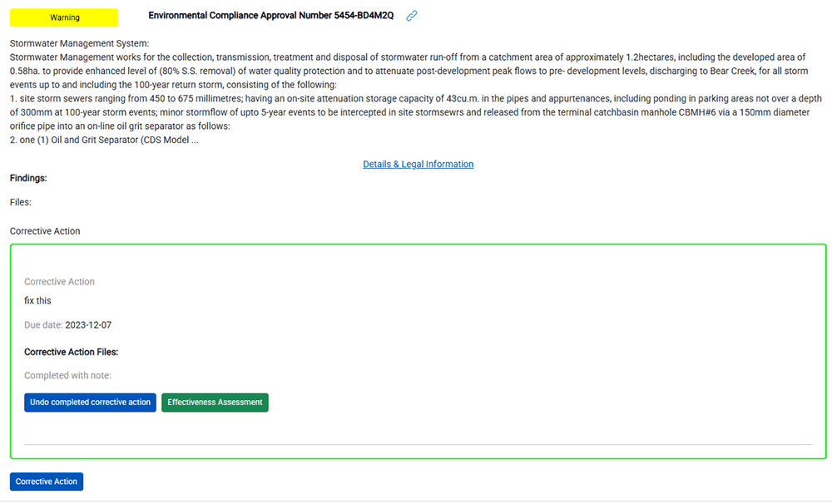Open the Effectiveness Assessment

click(x=215, y=403)
